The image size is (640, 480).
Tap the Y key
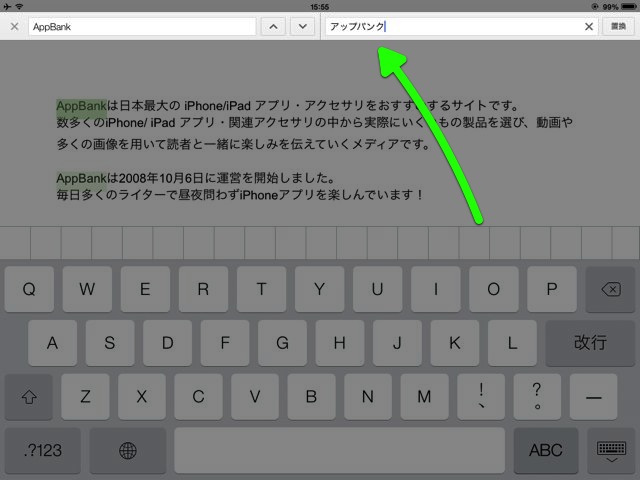[x=319, y=289]
